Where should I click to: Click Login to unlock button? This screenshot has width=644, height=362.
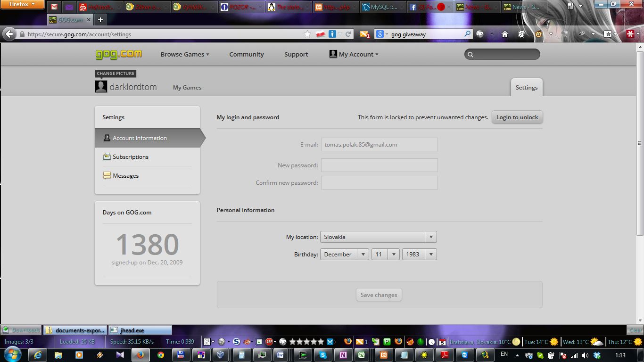click(x=517, y=117)
